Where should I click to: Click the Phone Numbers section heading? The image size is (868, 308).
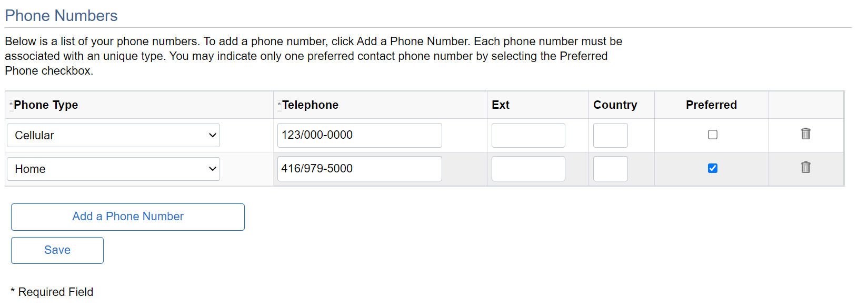coord(61,16)
